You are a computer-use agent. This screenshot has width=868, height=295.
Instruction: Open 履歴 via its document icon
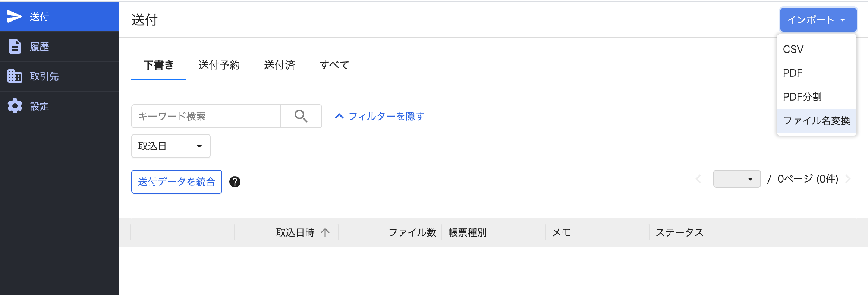coord(15,47)
